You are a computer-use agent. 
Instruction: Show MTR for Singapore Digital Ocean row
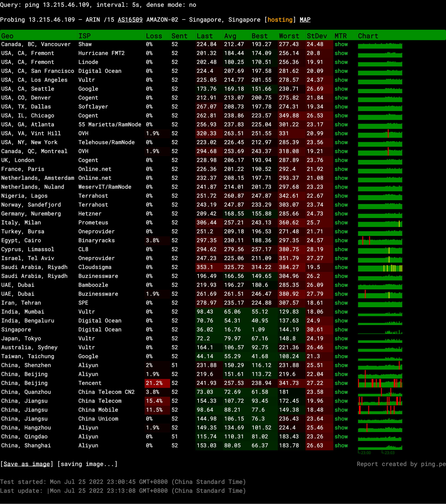(x=341, y=329)
